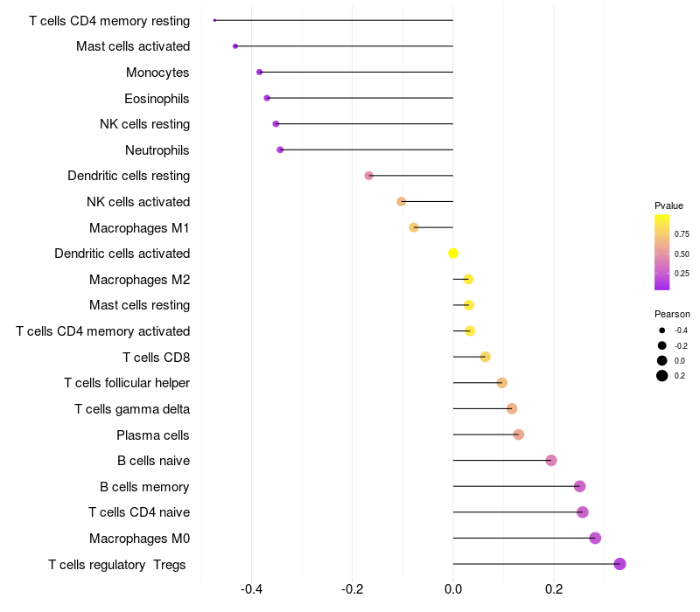Click the Pearson -0.4 legend circle
This screenshot has width=700, height=612.
[661, 330]
